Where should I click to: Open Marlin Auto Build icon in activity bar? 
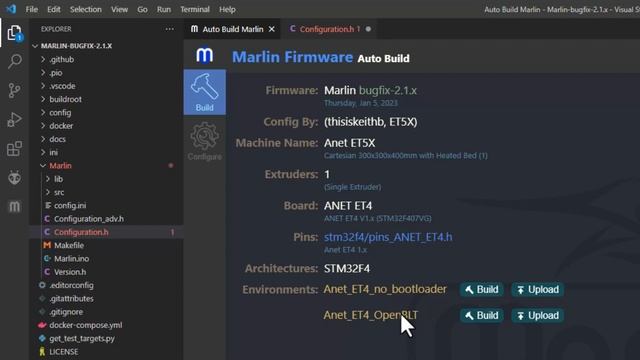point(15,207)
